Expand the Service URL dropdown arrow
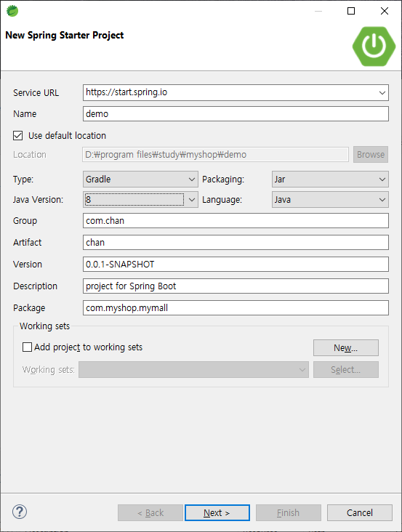Viewport: 402px width, 532px height. point(382,92)
